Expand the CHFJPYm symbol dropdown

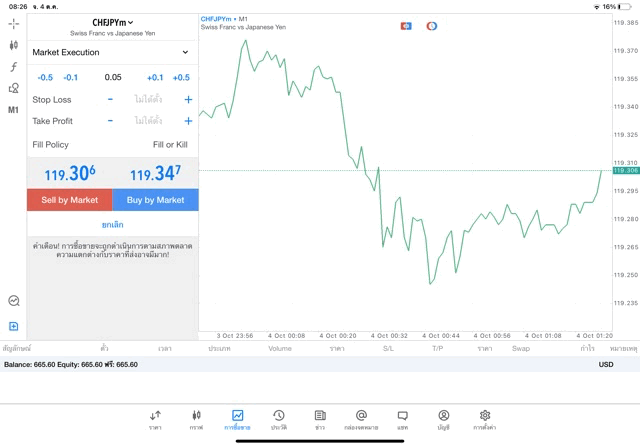point(112,22)
